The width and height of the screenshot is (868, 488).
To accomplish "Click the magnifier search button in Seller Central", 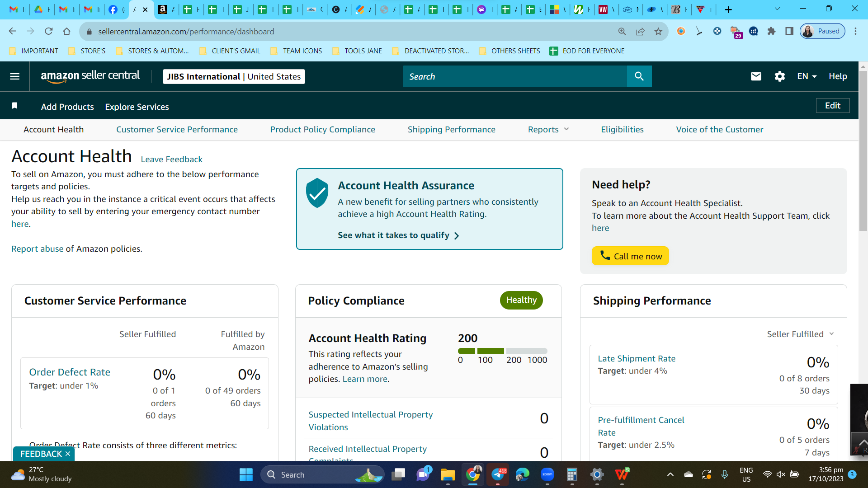I will point(639,76).
